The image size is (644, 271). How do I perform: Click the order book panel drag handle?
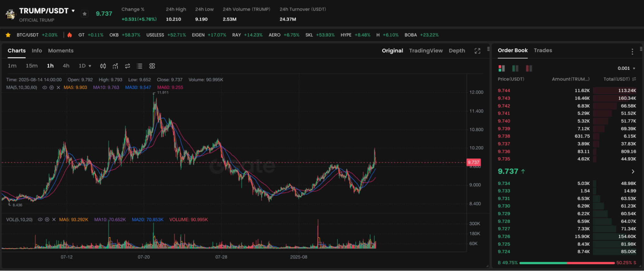[x=641, y=49]
